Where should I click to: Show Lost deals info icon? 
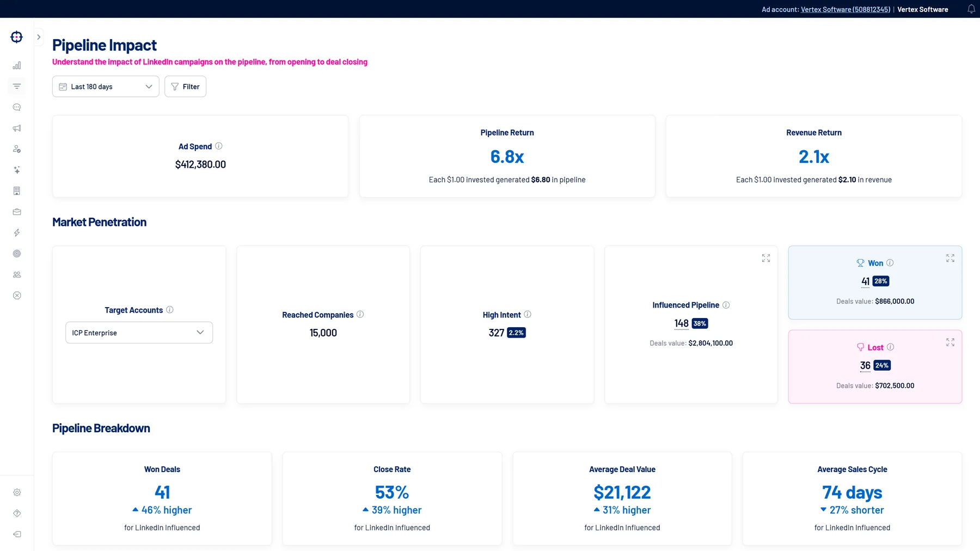891,347
